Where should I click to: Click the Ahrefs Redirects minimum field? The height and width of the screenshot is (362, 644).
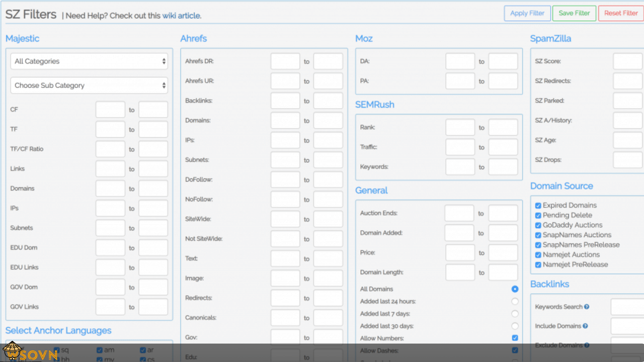[285, 298]
